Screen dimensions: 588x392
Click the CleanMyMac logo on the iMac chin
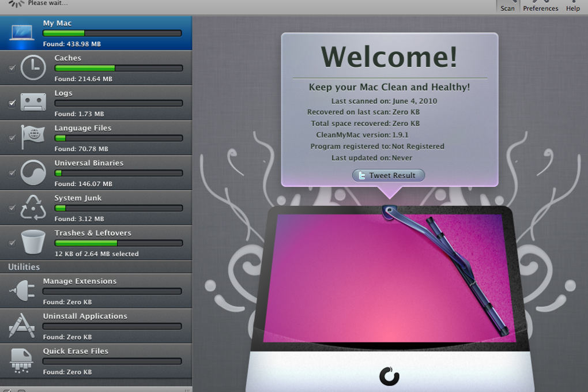(x=389, y=376)
